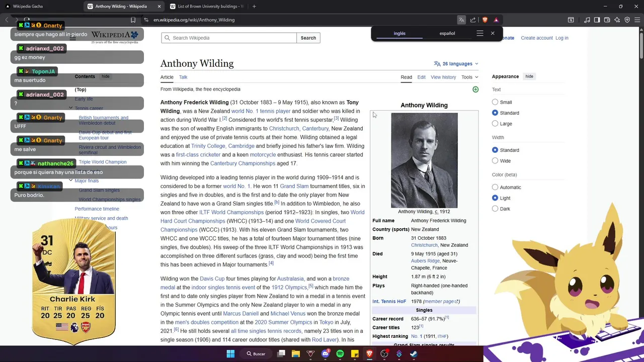
Task: Open OBS Studio from the taskbar
Action: pos(384,354)
